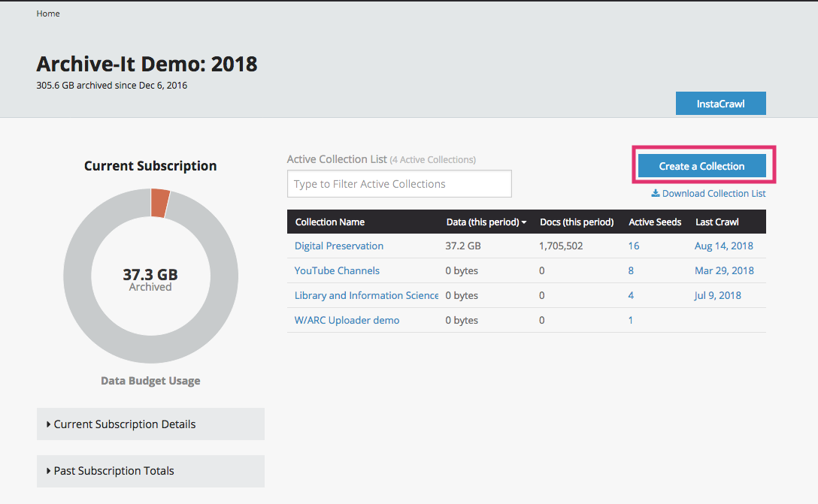Sort table by Active Seeds header
Image resolution: width=818 pixels, height=504 pixels.
point(655,222)
